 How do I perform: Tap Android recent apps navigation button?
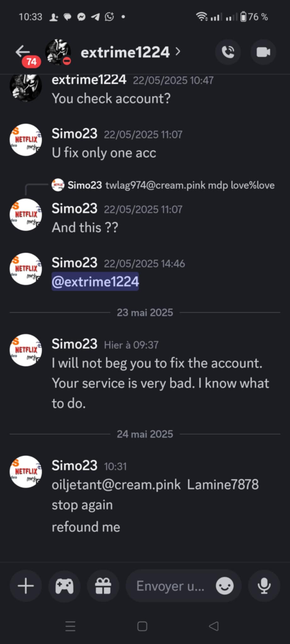tap(70, 626)
